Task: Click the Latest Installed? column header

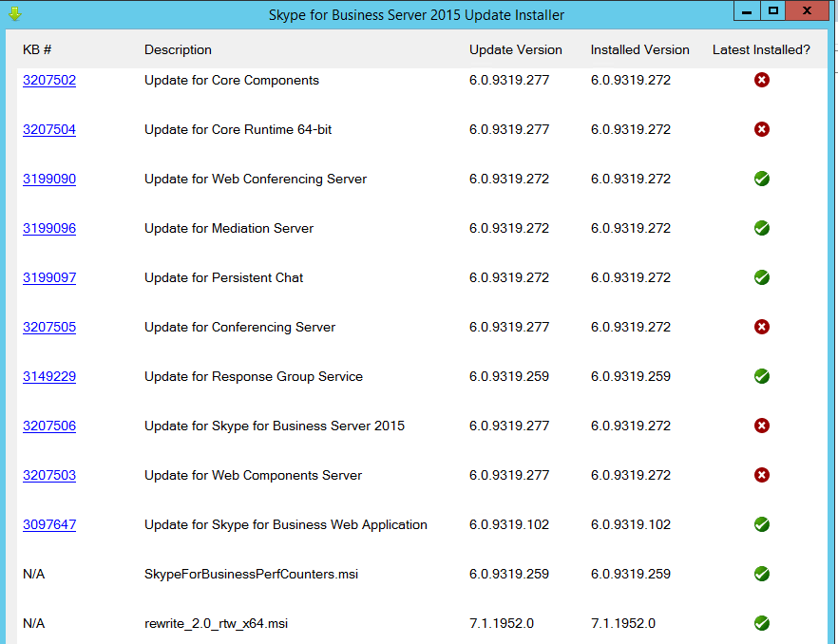Action: tap(761, 49)
